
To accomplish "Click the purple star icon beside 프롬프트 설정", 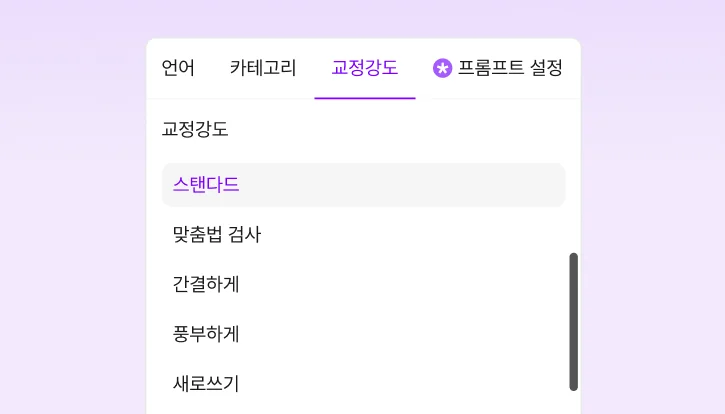I will [442, 68].
